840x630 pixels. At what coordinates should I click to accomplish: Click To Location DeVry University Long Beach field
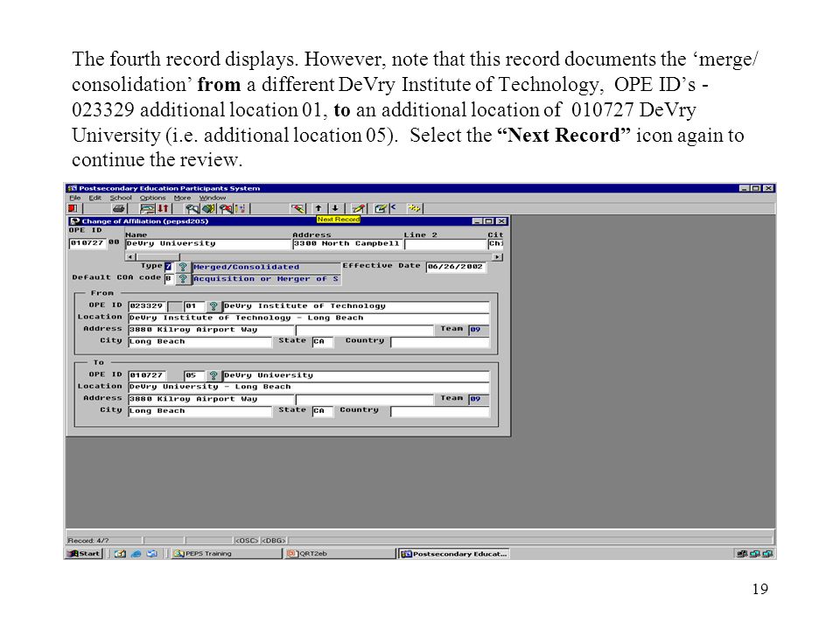pos(309,387)
